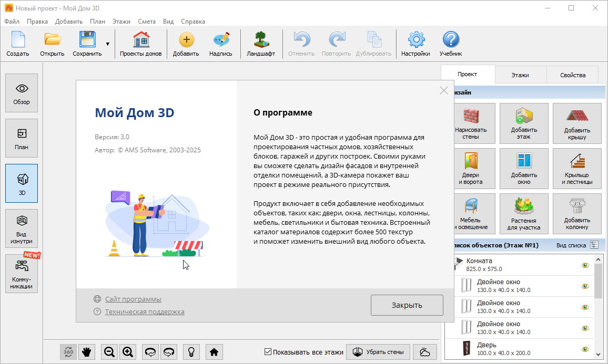Screen dimensions: 608x364
Task: Switch to Обзор view mode
Action: click(x=22, y=93)
